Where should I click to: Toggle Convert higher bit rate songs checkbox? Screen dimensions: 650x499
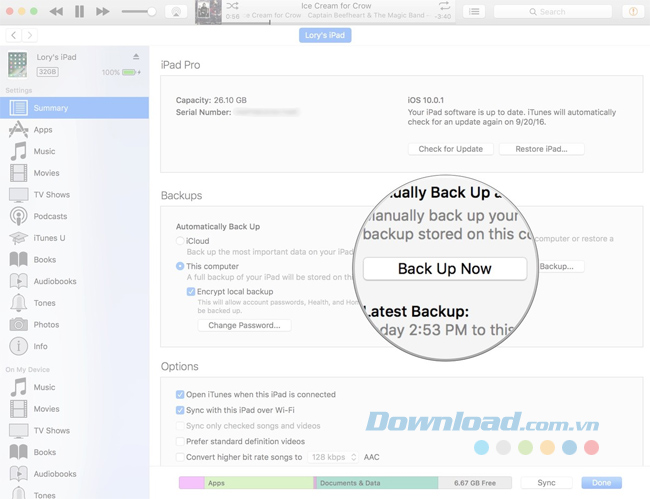pos(180,457)
